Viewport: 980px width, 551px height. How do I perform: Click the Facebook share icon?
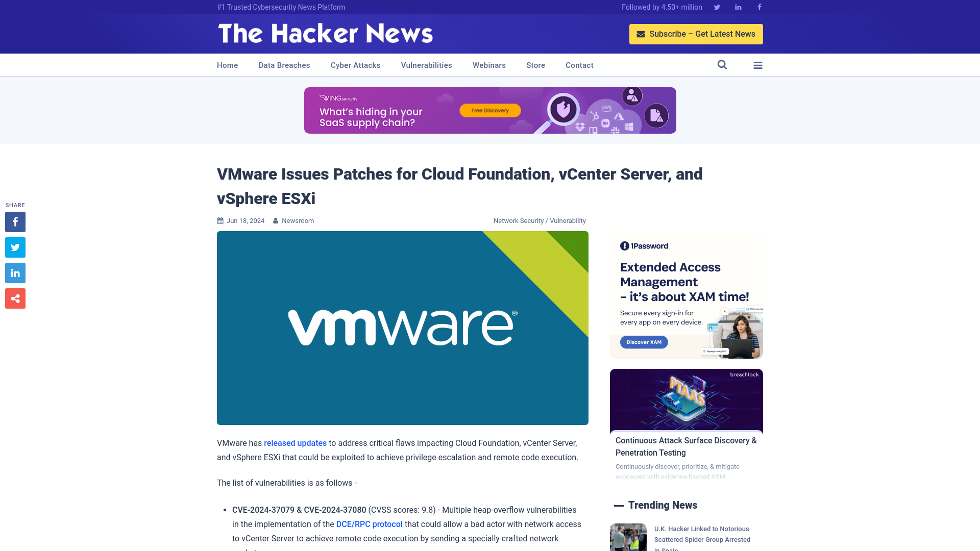15,221
